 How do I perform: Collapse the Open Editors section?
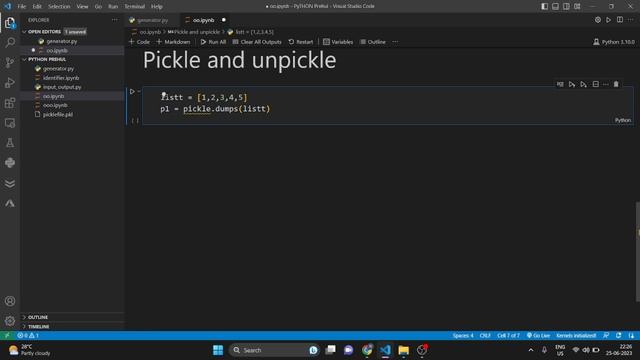coord(44,31)
